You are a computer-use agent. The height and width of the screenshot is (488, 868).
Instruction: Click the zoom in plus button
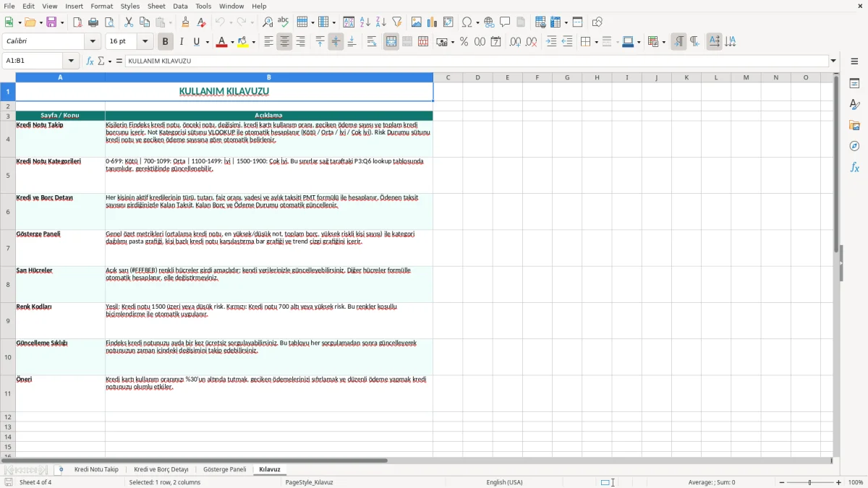tap(839, 482)
